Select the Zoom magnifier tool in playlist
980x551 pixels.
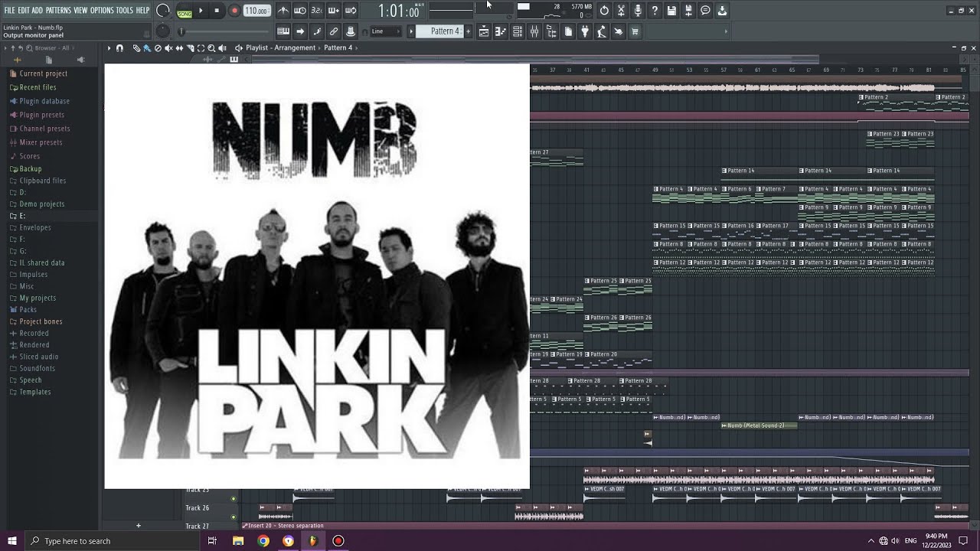(211, 48)
